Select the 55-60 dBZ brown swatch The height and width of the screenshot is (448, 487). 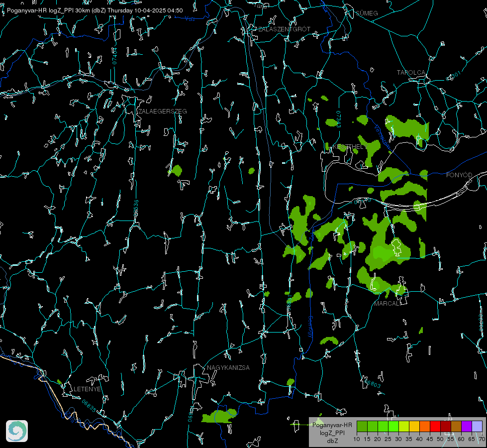456,426
